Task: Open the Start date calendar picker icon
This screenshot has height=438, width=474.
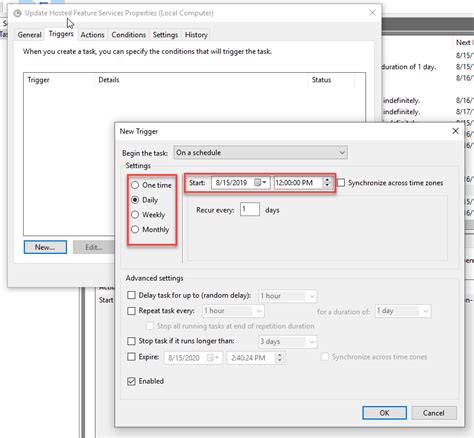Action: point(260,183)
